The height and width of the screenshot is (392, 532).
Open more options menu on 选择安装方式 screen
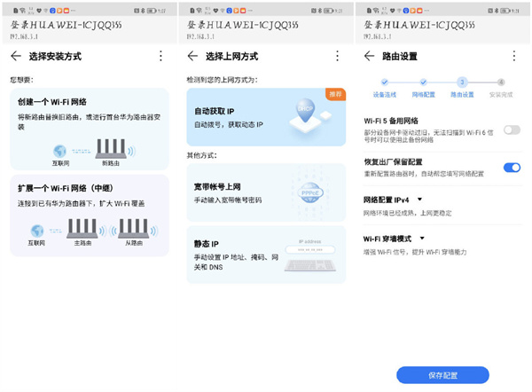pyautogui.click(x=160, y=56)
